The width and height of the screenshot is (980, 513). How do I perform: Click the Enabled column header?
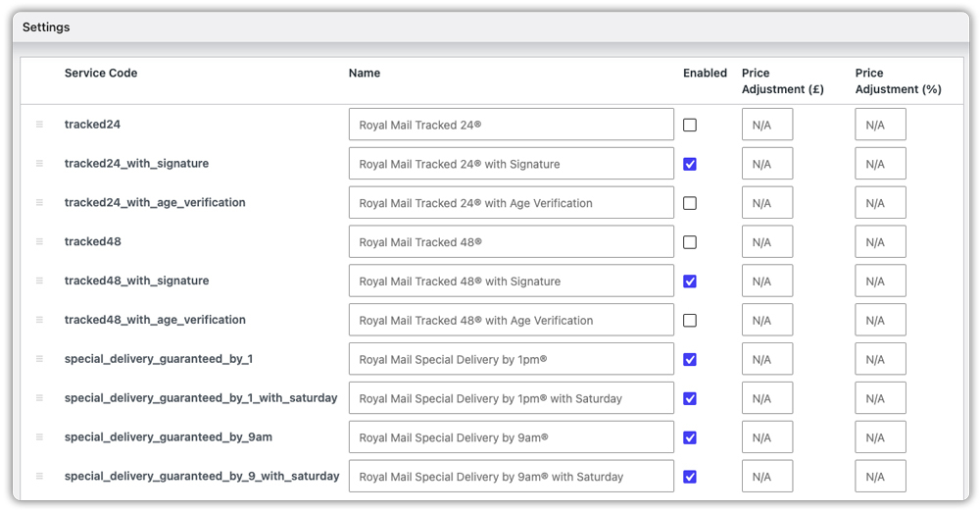[x=705, y=74]
